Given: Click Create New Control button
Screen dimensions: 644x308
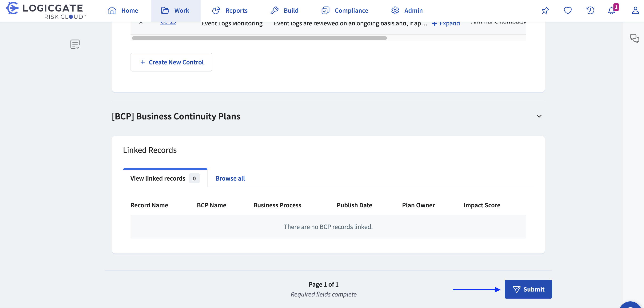Looking at the screenshot, I should [171, 62].
